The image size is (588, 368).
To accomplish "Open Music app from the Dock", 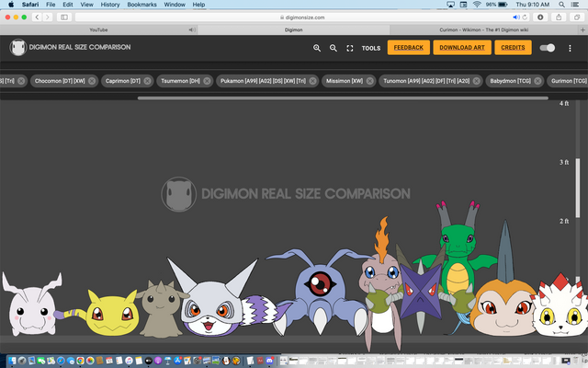I will pos(129,361).
